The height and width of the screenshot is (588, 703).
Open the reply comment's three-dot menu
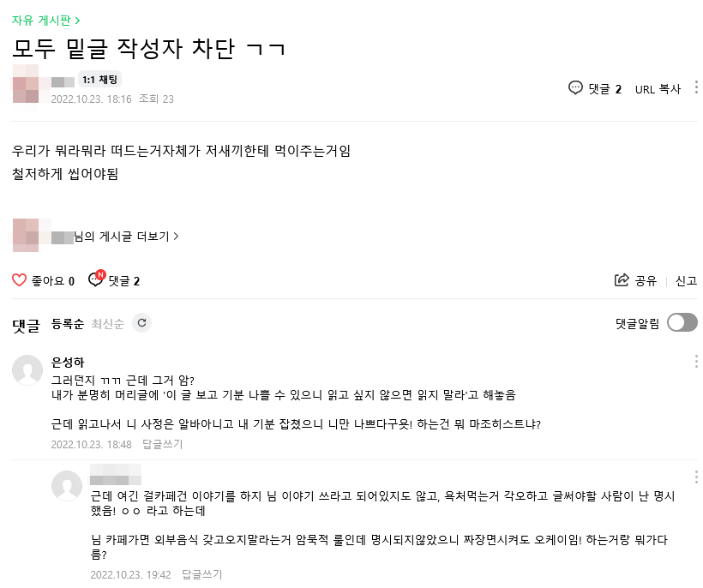click(x=695, y=477)
